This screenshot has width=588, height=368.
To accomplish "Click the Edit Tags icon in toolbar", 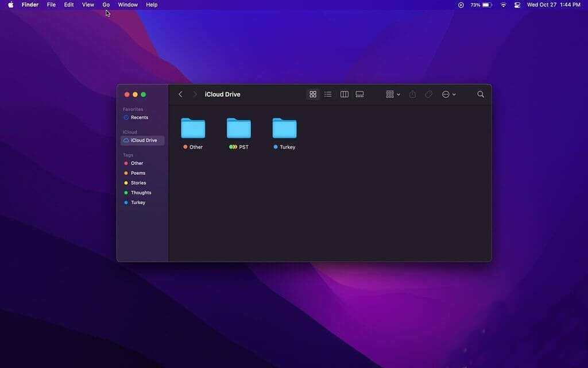I will (x=428, y=94).
